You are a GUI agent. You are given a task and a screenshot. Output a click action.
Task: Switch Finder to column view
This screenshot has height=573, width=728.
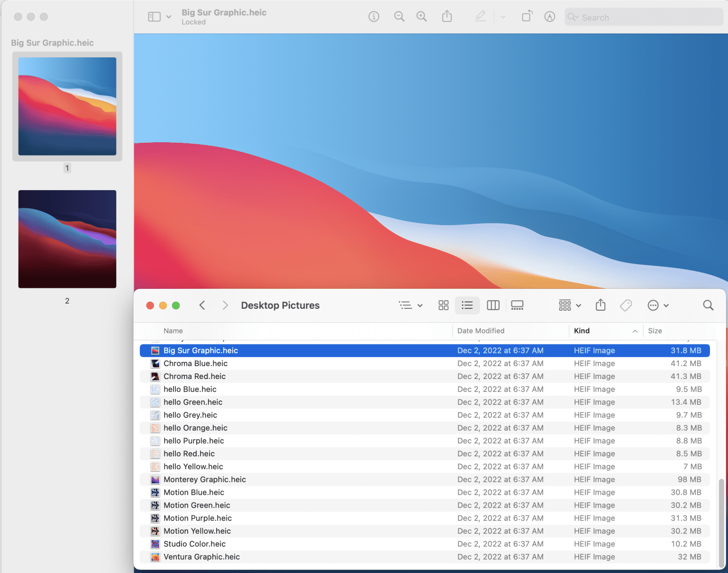[493, 305]
